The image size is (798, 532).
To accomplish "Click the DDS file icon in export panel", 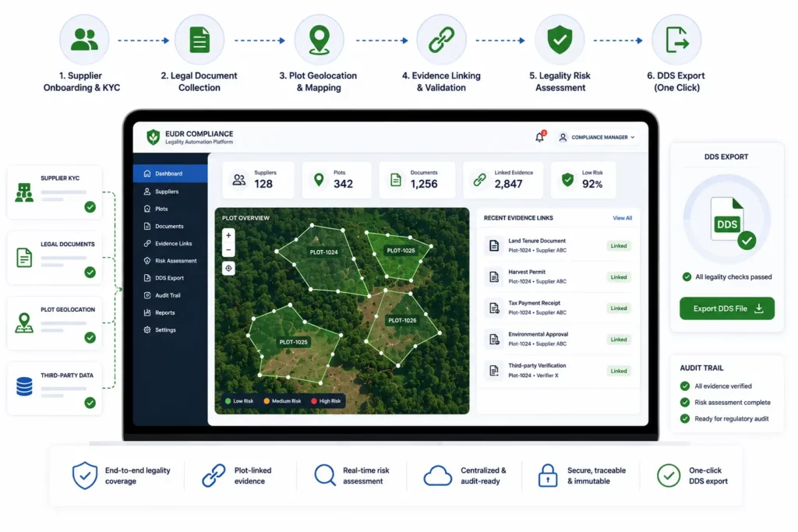I will [728, 219].
